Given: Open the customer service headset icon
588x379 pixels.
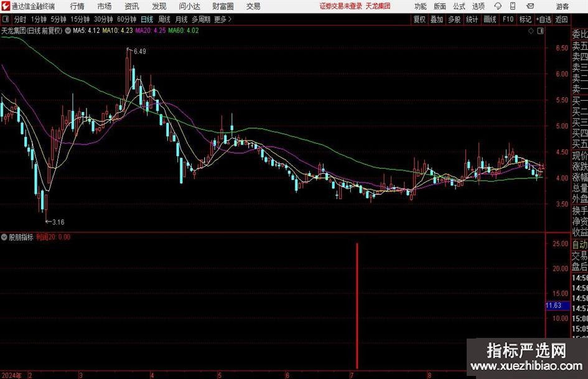Looking at the screenshot, I should [498, 6].
